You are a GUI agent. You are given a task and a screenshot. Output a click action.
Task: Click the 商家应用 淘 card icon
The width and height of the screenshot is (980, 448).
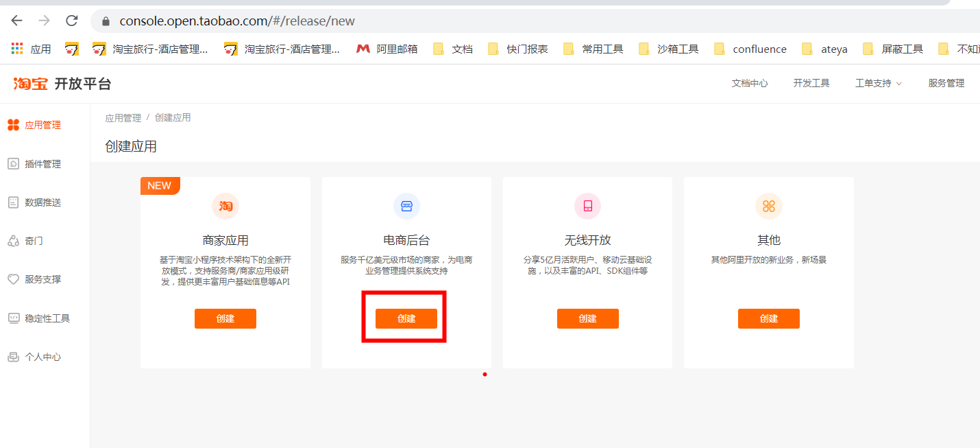[225, 206]
